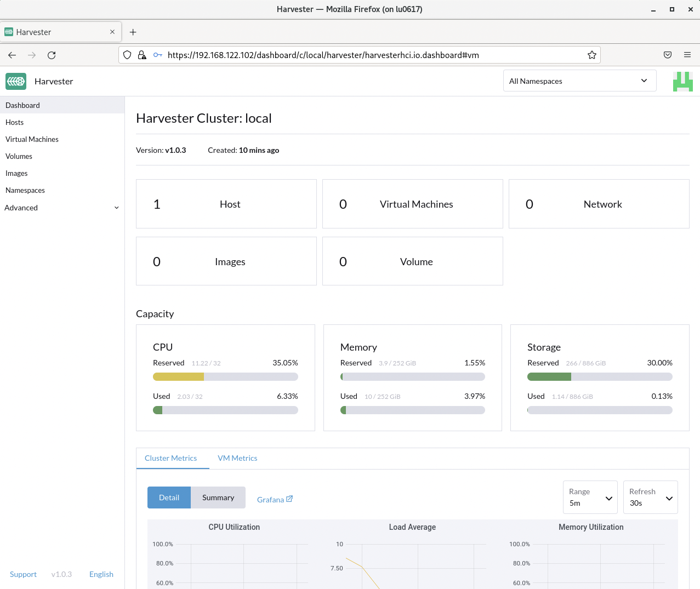700x589 pixels.
Task: Open the Range 5m dropdown
Action: pos(590,497)
